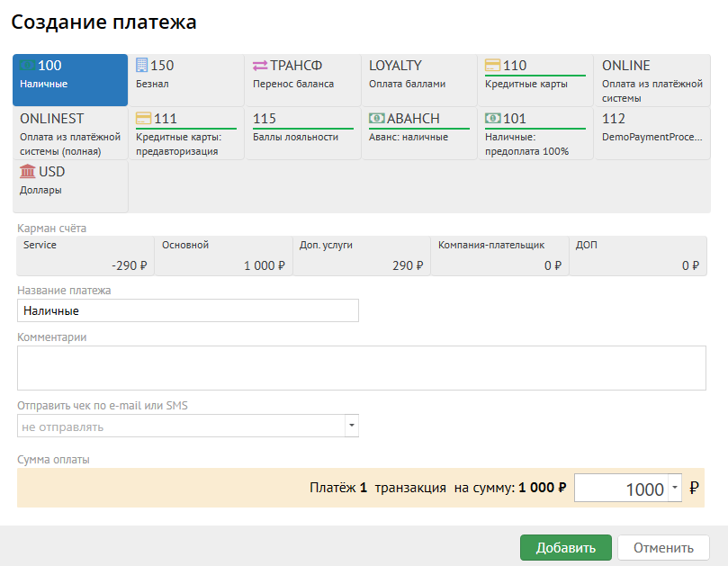Expand the payment amount dropdown arrow
Viewport: 728px width, 566px height.
click(675, 489)
